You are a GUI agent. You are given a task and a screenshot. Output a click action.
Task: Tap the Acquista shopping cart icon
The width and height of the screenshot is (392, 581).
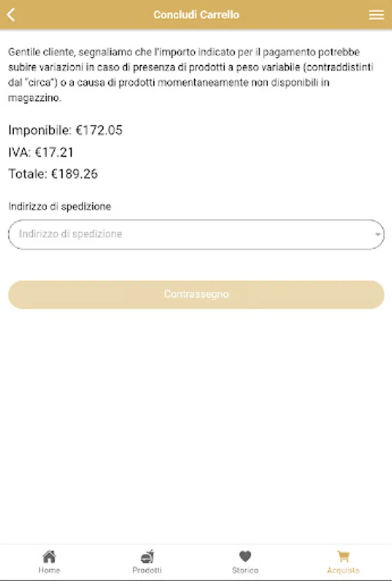pos(343,556)
